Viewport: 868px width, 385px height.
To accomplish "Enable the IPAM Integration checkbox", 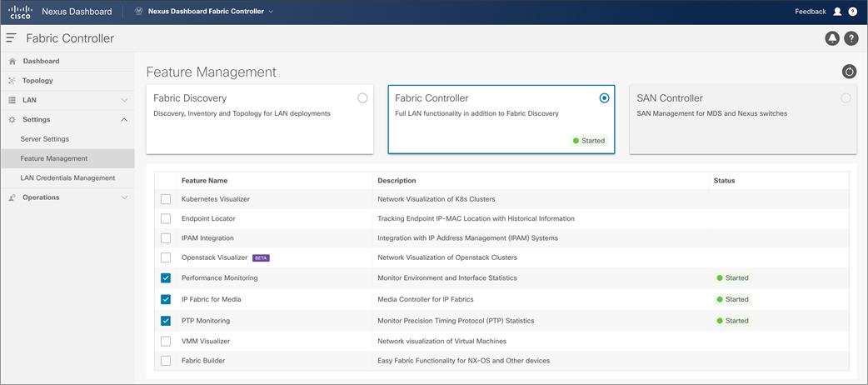I will 166,238.
